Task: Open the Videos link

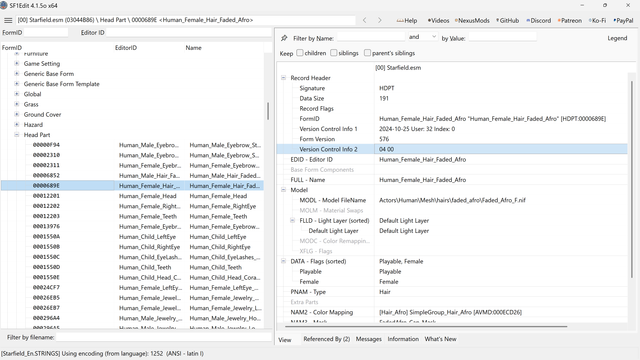Action: tap(438, 20)
